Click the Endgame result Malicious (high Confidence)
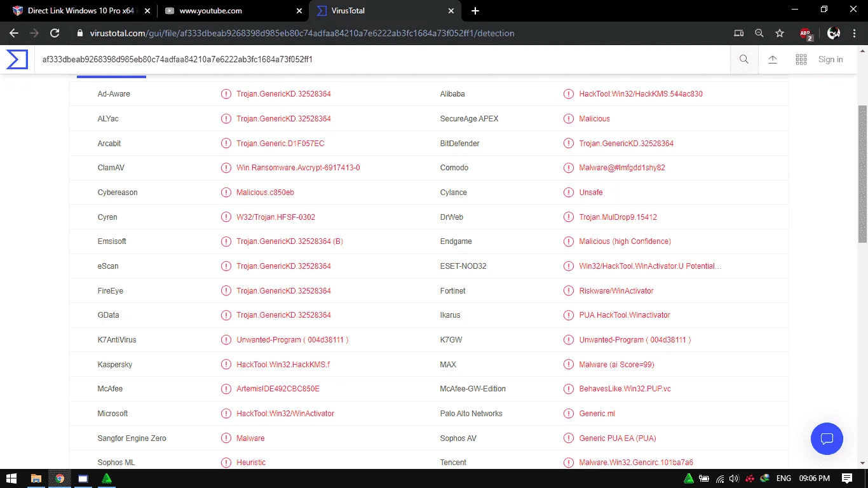 625,241
